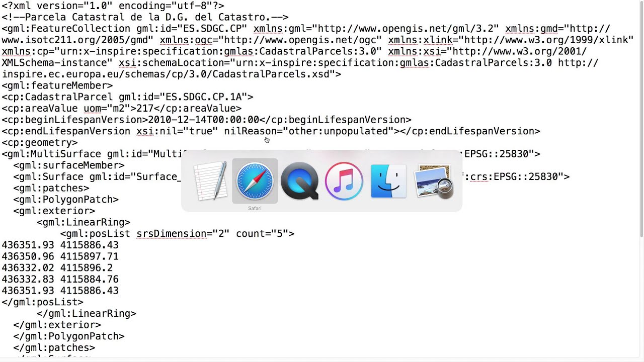Click the coordinate line 436332.02 4115896.2
Image resolution: width=644 pixels, height=362 pixels.
(x=57, y=268)
